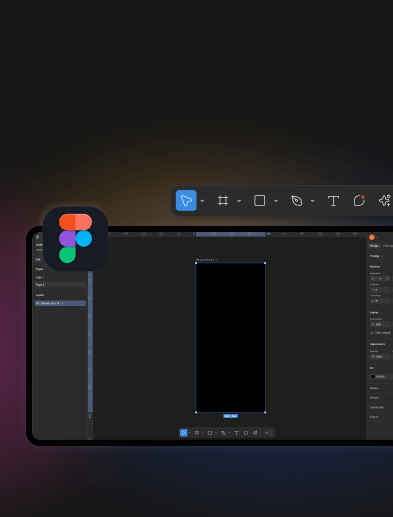The height and width of the screenshot is (517, 393).
Task: Open the Frame type dropdown in right panel
Action: pos(376,256)
